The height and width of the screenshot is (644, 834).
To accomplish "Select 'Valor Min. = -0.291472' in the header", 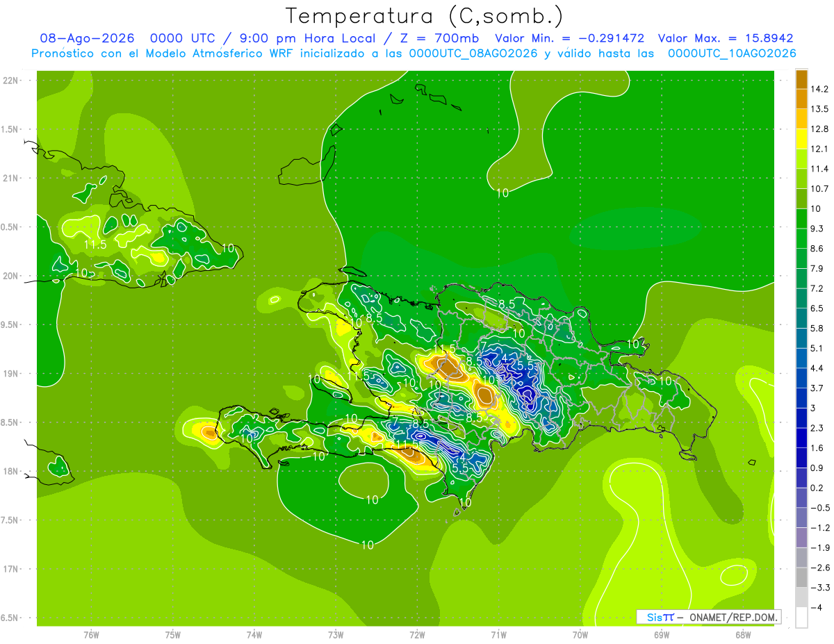I will point(569,38).
